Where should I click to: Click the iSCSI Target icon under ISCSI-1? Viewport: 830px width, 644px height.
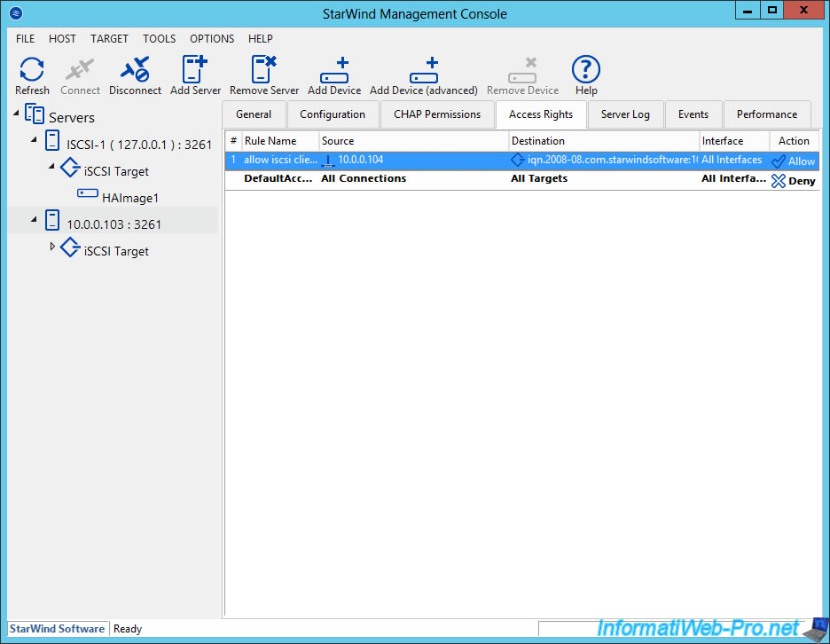point(70,168)
